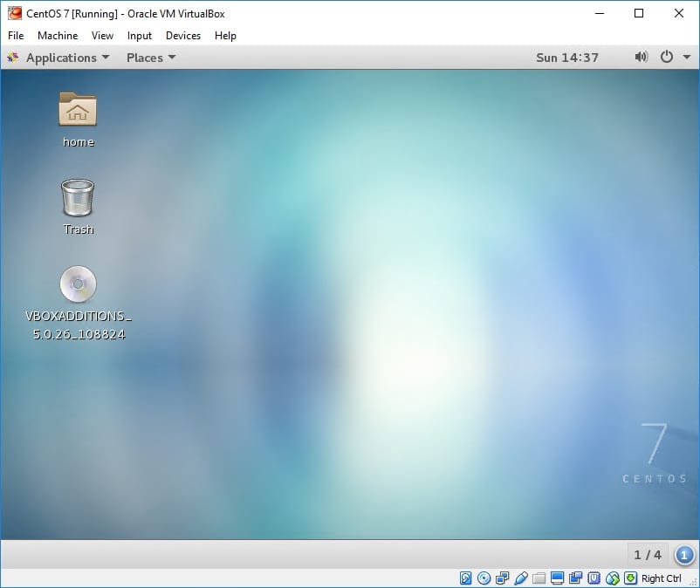
Task: Select the VBOXADDITIONS disc desktop icon
Action: (79, 284)
